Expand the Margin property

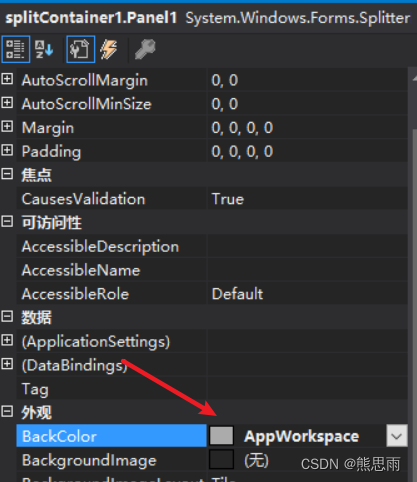(7, 126)
